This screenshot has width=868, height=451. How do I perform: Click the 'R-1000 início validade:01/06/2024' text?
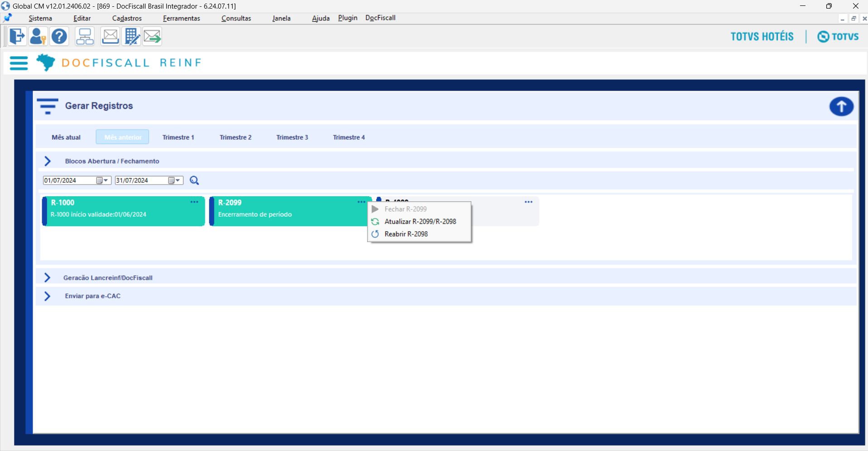98,214
